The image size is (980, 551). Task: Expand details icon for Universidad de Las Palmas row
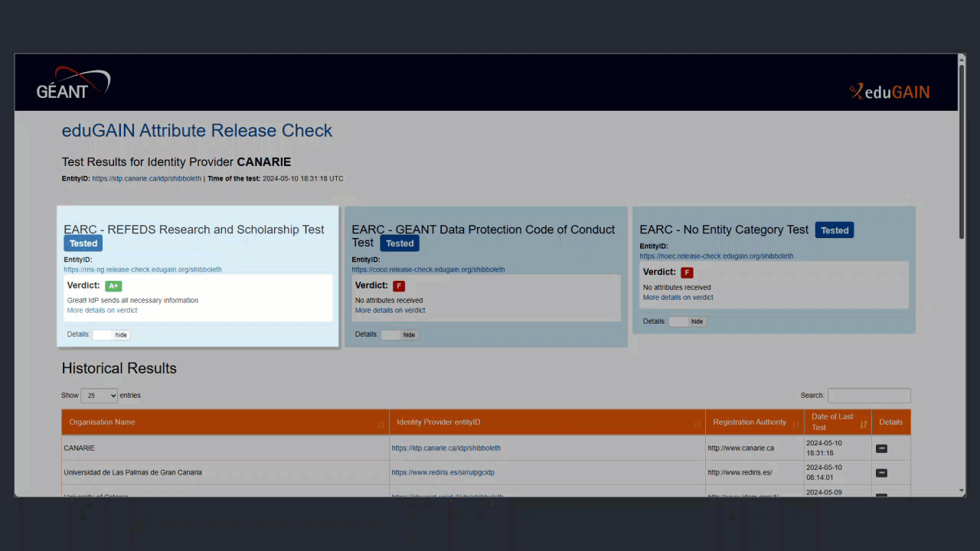tap(881, 473)
